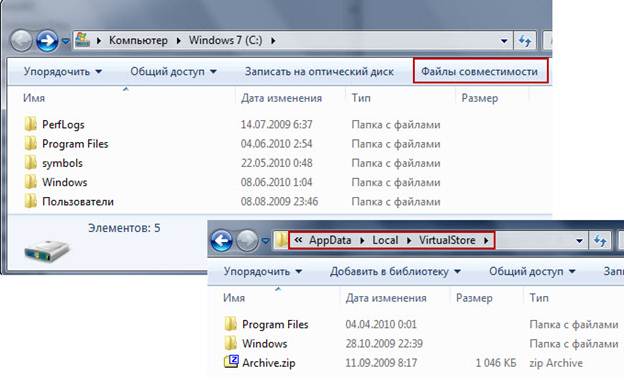Open address history dropdown in Windows 7 (C:) window
Viewport: 624px width, 386px height.
pos(504,41)
